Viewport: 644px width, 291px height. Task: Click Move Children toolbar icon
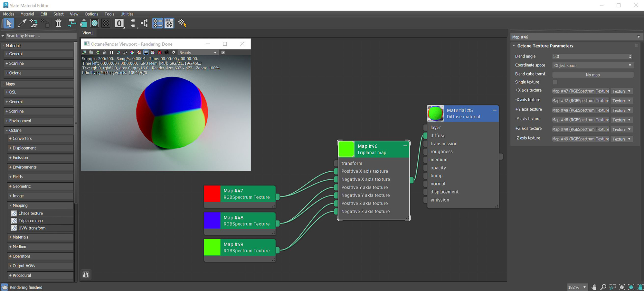click(72, 23)
